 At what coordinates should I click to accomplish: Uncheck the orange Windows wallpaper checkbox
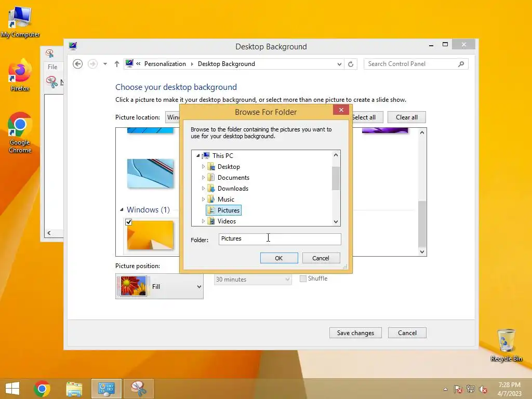(129, 222)
